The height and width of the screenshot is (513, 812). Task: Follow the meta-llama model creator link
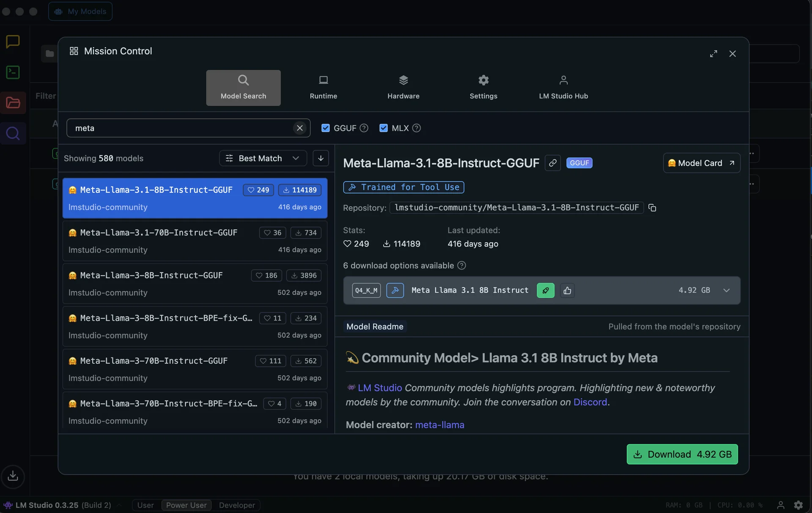coord(439,425)
